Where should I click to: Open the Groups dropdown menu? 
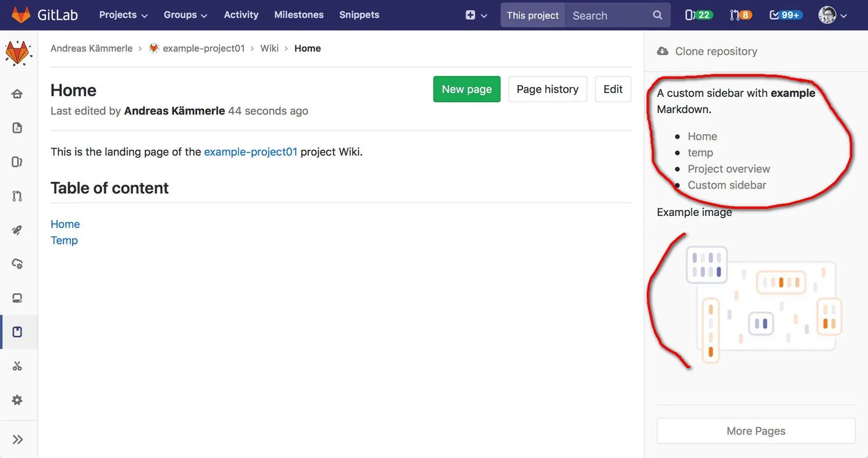click(x=185, y=15)
